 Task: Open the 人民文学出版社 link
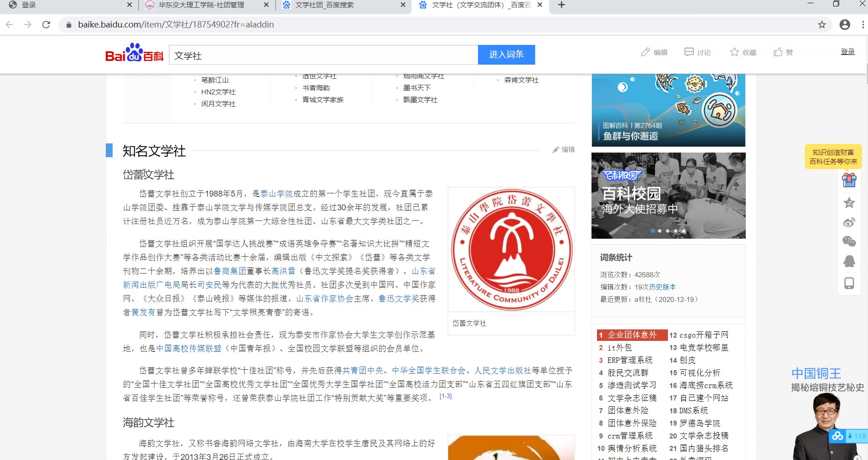click(x=503, y=371)
